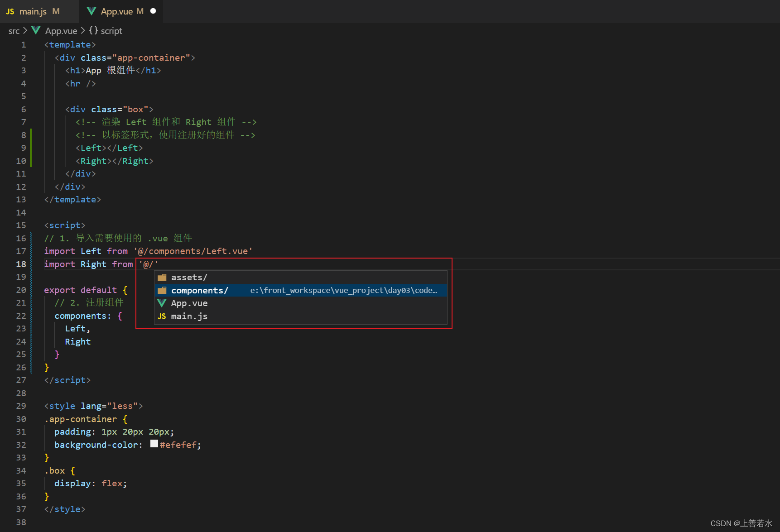This screenshot has width=780, height=532.
Task: Click the closing </style> tag
Action: tap(65, 509)
